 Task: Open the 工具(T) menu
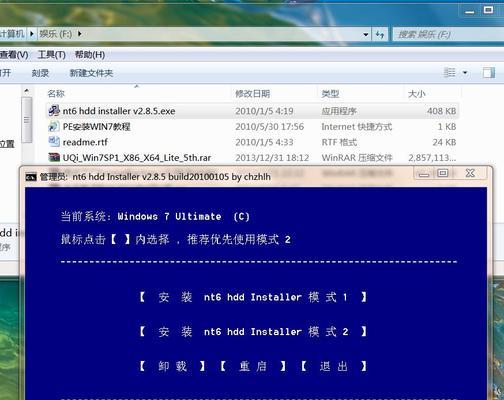pyautogui.click(x=51, y=55)
